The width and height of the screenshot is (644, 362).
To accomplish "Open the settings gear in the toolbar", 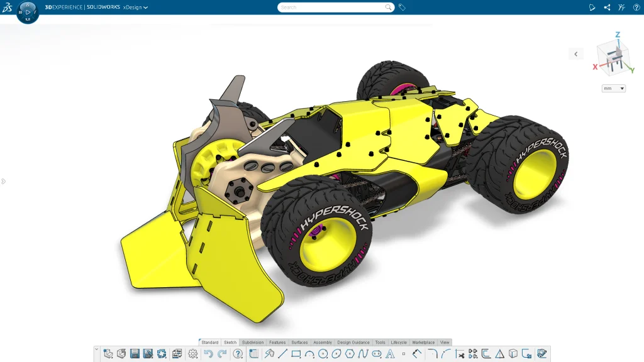I will [192, 353].
